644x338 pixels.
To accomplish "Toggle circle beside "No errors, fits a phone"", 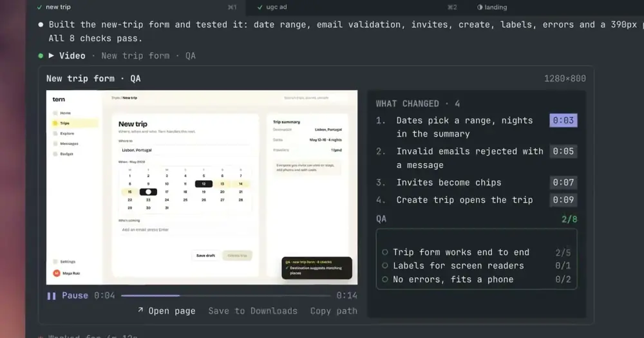I will pyautogui.click(x=385, y=279).
